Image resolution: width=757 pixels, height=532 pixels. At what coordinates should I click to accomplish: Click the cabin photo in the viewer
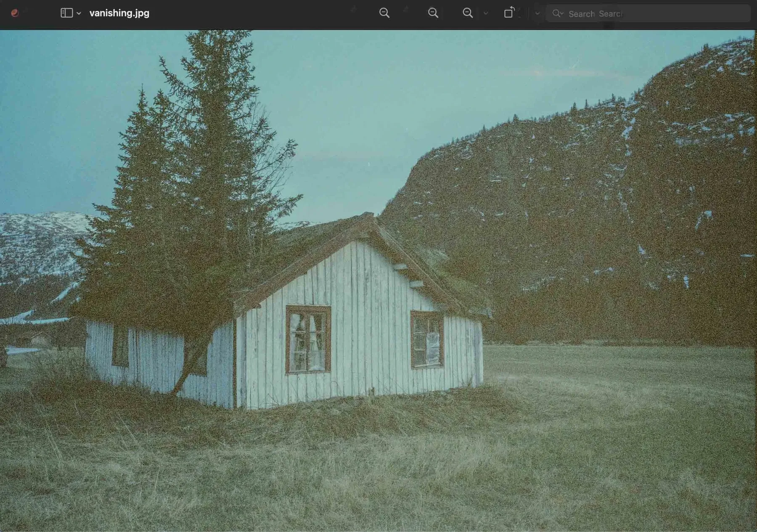coord(378,281)
